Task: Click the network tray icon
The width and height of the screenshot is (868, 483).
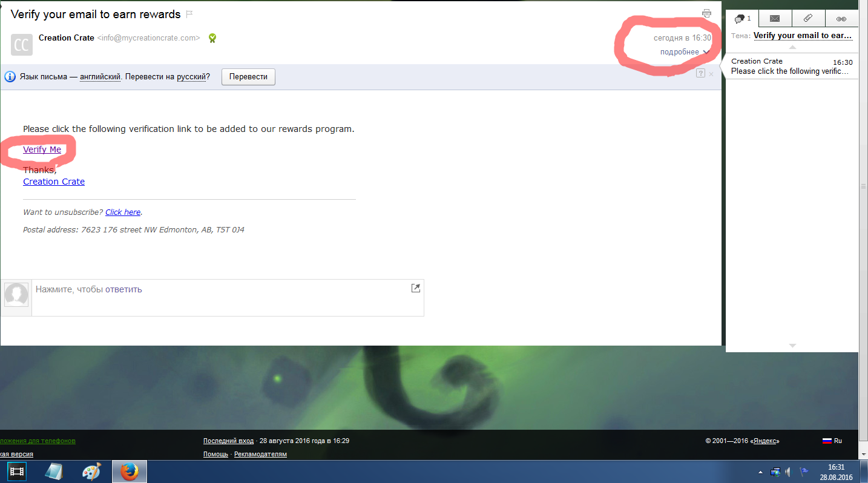Action: tap(775, 471)
